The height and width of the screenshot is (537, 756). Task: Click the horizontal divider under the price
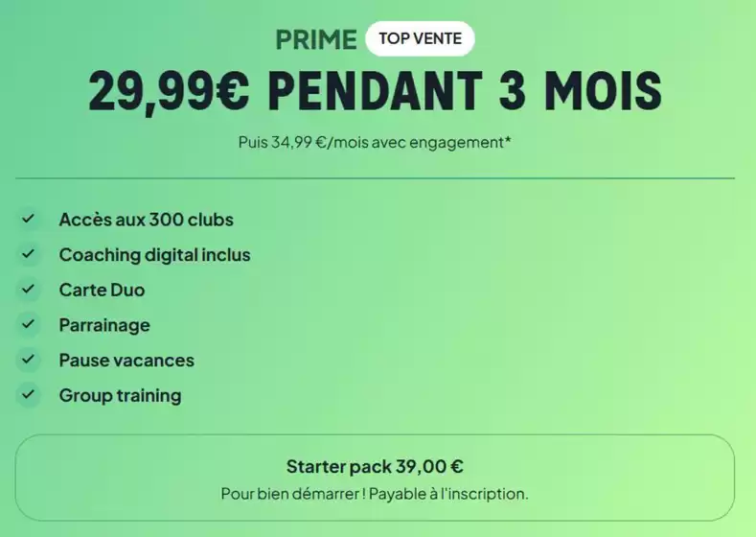375,178
